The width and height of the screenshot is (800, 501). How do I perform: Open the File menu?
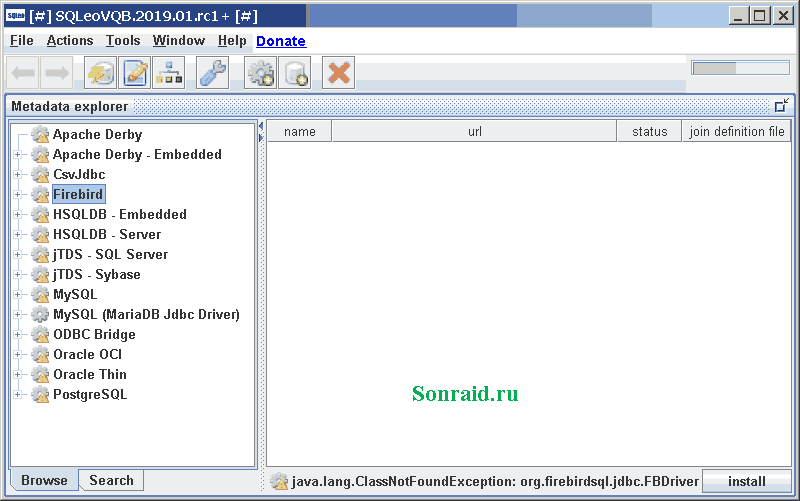pos(21,41)
